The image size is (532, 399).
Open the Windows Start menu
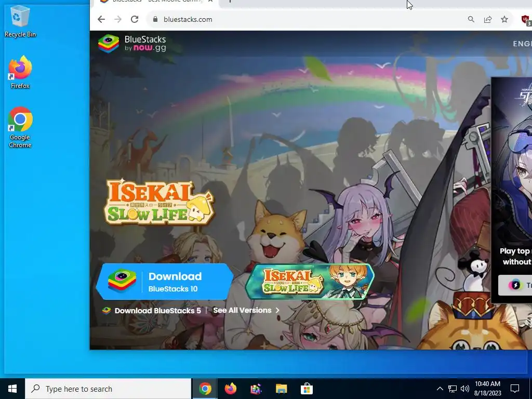point(12,389)
